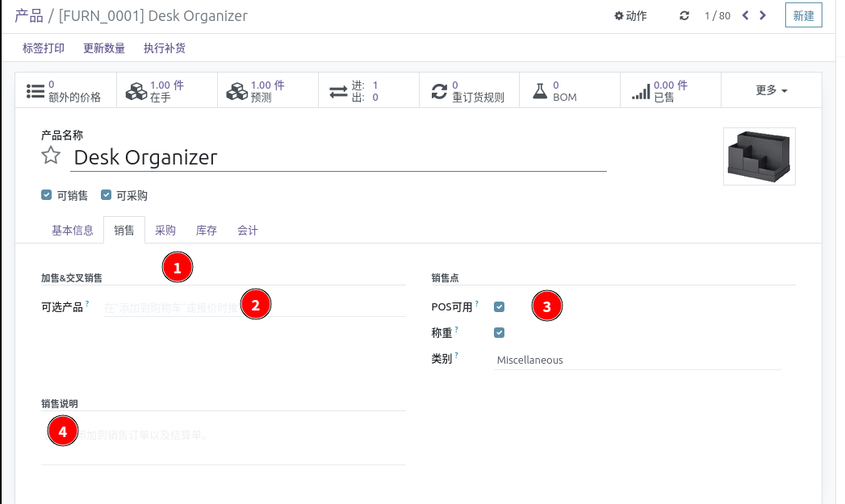Open 重订货规则 stat button
845x504 pixels.
(470, 90)
